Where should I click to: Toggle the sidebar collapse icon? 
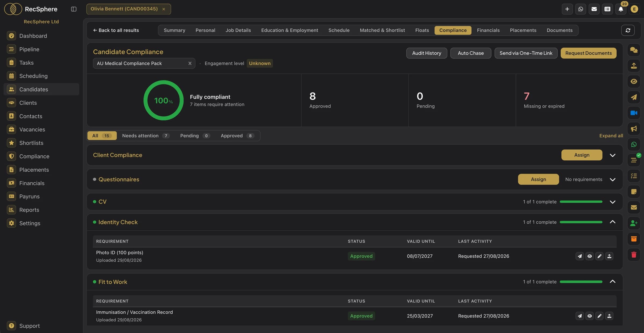(74, 9)
